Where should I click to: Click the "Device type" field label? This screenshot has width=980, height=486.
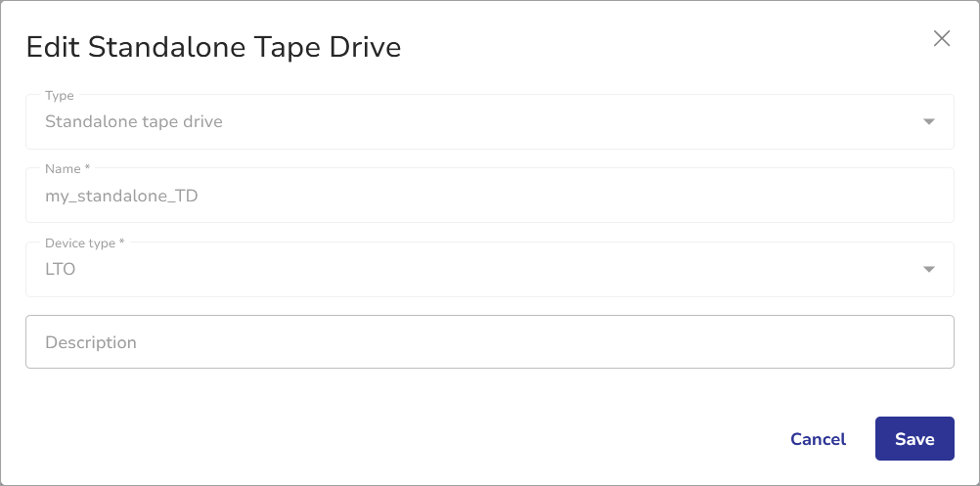pos(81,243)
